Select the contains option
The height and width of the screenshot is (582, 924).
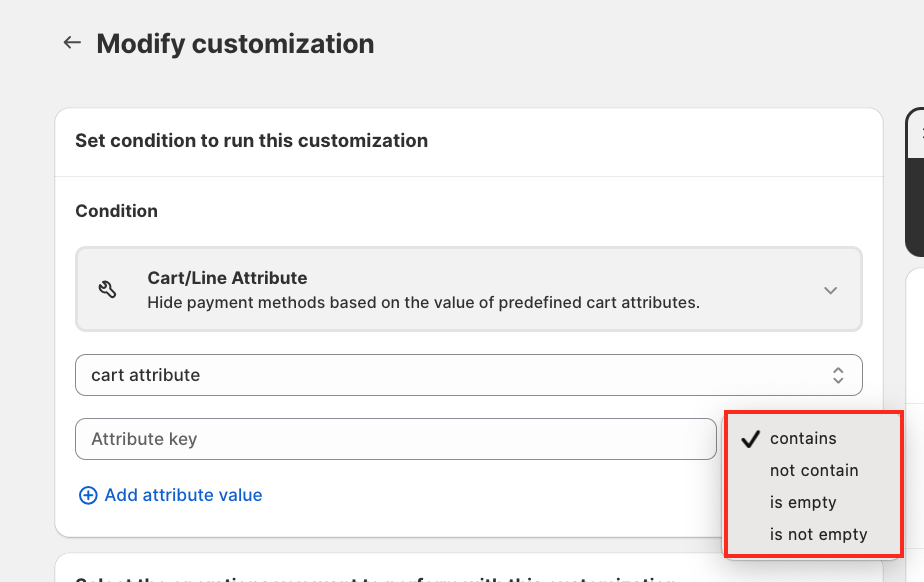803,438
